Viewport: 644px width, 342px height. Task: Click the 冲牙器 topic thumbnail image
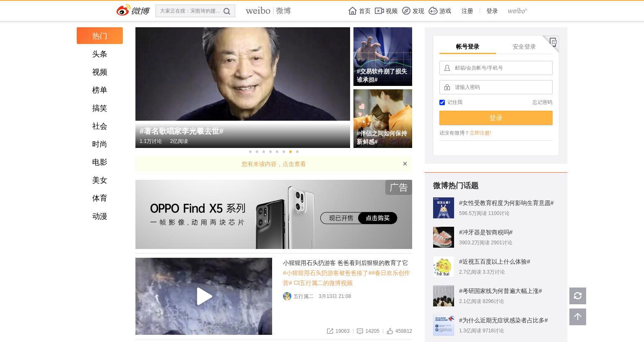pos(444,237)
